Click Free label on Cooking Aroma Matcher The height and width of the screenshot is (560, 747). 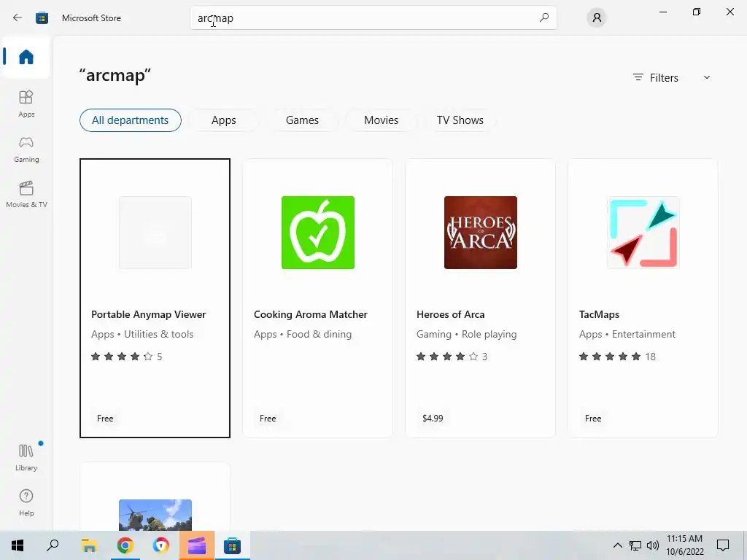(268, 418)
